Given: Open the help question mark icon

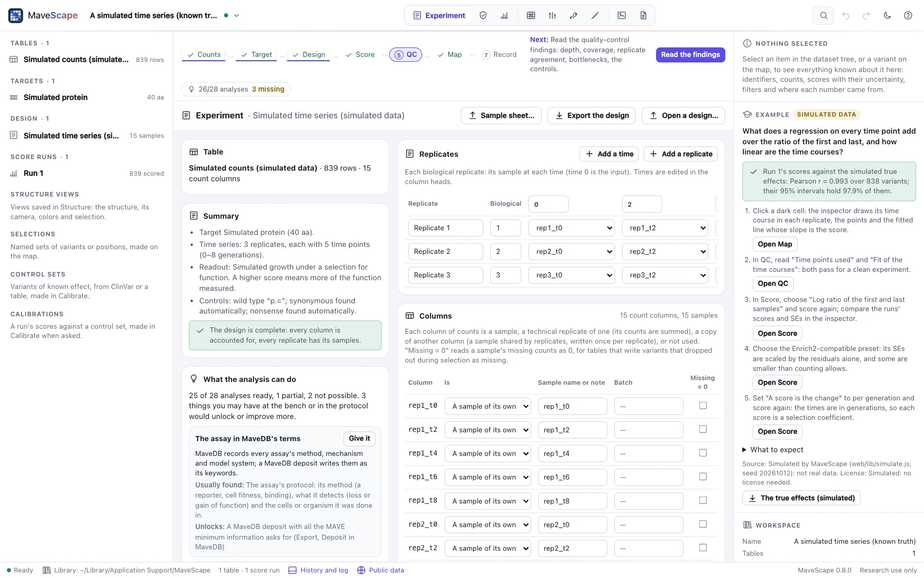Looking at the screenshot, I should pos(908,15).
